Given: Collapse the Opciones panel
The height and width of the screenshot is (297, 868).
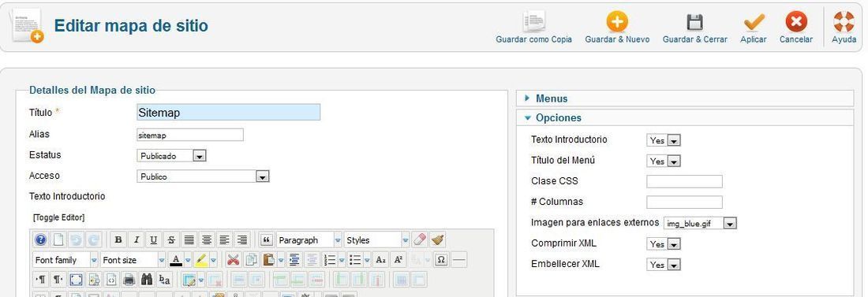Looking at the screenshot, I should click(x=685, y=118).
